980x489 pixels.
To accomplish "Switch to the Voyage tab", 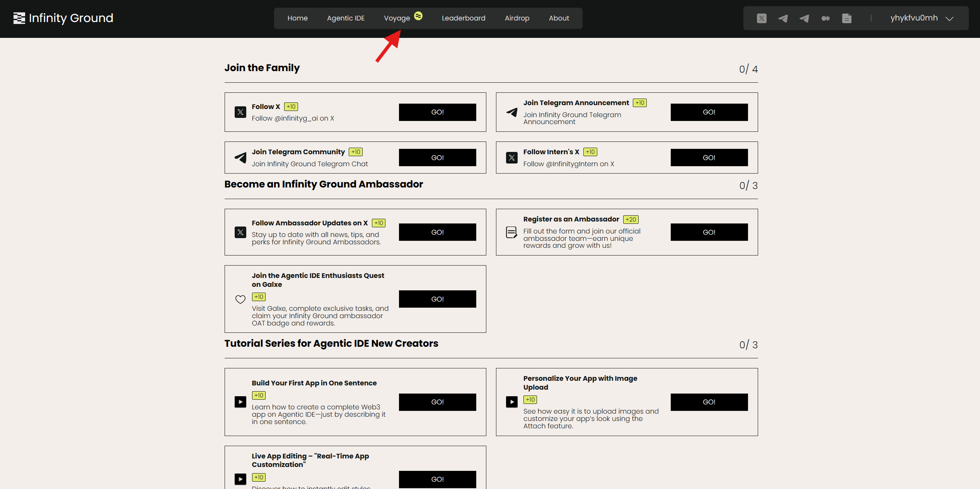I will (397, 18).
